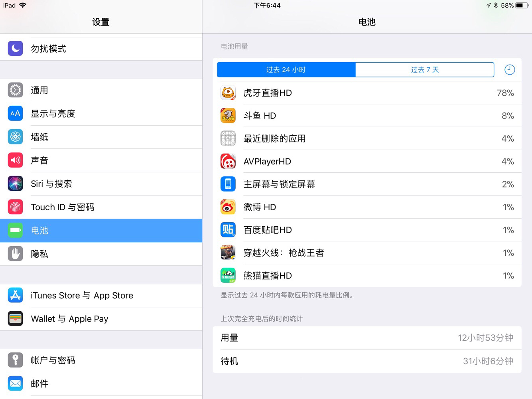Image resolution: width=532 pixels, height=399 pixels.
Task: Tap the Do Not Disturb moon icon
Action: (x=15, y=49)
